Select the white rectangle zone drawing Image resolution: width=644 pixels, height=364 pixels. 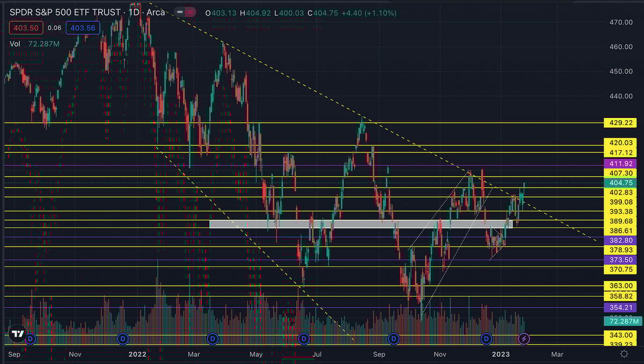361,225
